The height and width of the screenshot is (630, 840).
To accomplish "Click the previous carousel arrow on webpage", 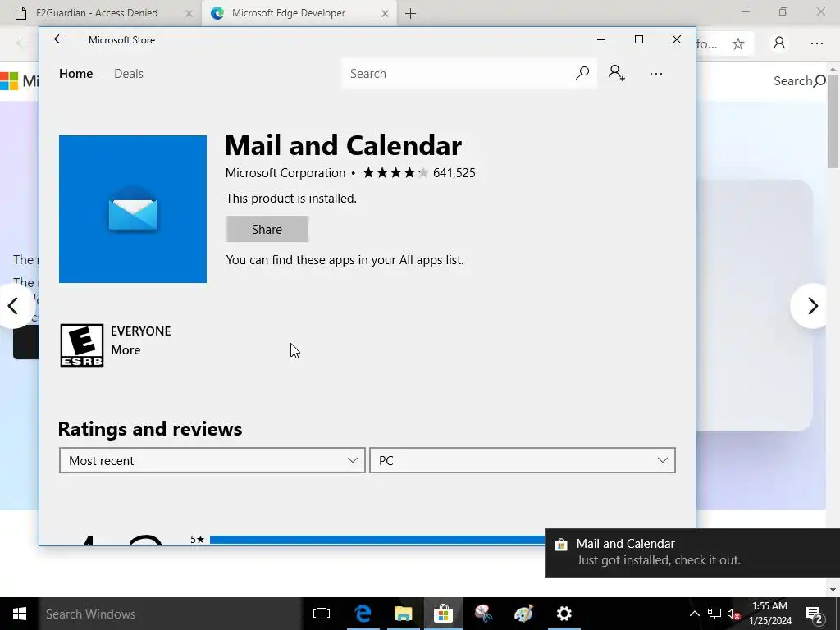I will click(13, 306).
